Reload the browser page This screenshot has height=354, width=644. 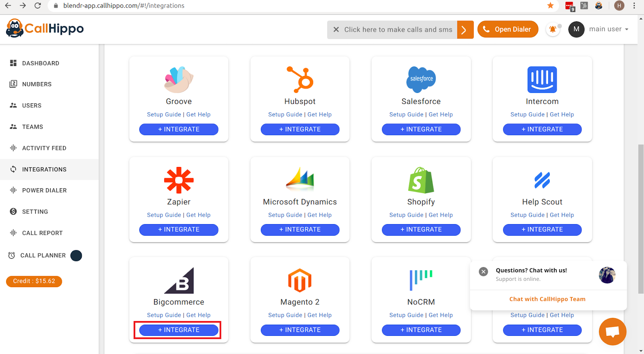pos(37,6)
